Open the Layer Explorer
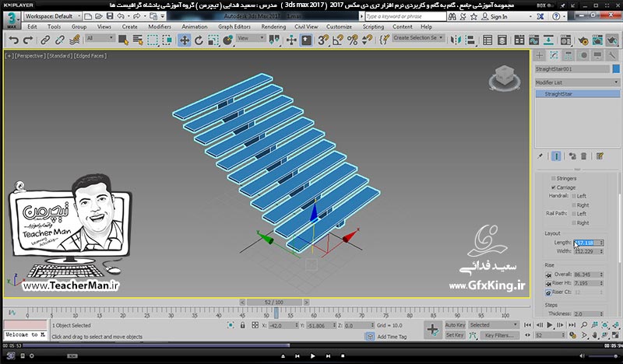623x364 pixels. [502, 40]
